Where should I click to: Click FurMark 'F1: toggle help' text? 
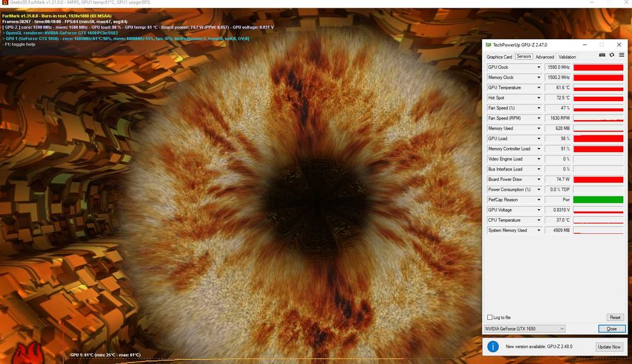19,44
